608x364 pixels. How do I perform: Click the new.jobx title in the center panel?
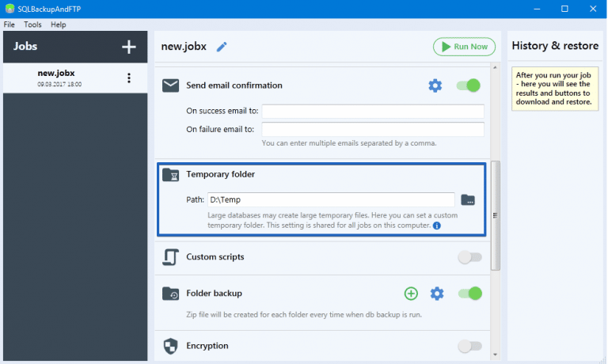point(184,47)
